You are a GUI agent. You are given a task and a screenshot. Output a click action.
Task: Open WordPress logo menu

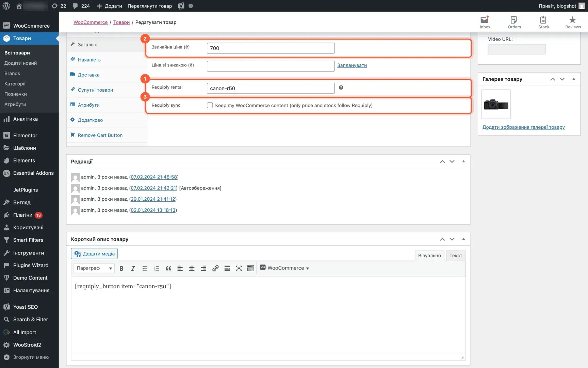6,6
